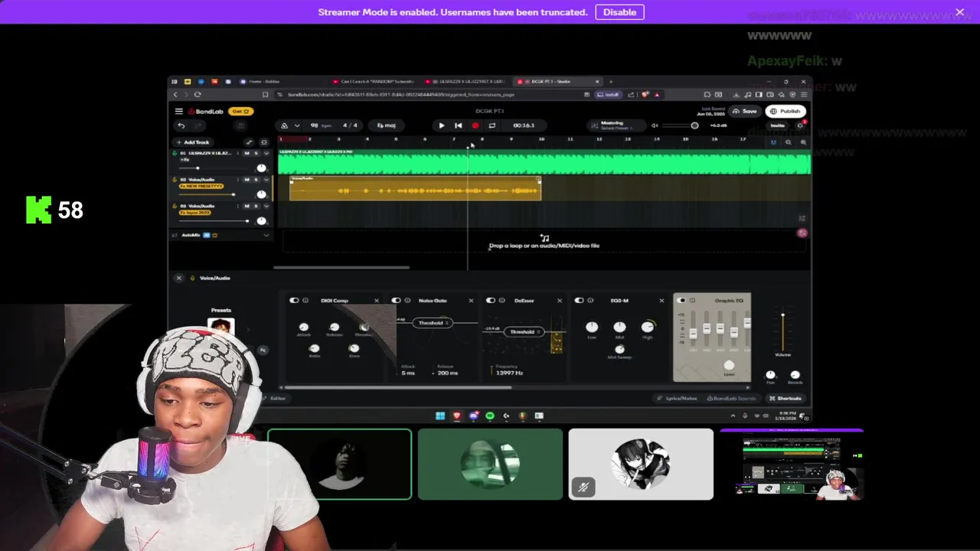
Task: Solo track 02 Voice/Audio
Action: point(255,179)
